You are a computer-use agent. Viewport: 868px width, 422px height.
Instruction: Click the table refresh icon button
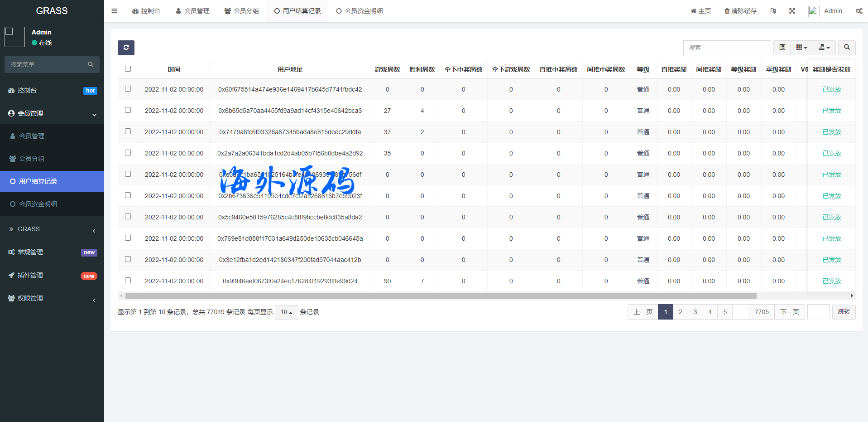click(x=126, y=48)
